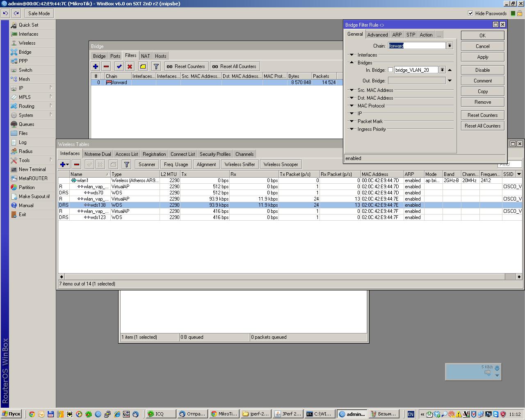
Task: Click the Freq. Usage button
Action: (176, 164)
